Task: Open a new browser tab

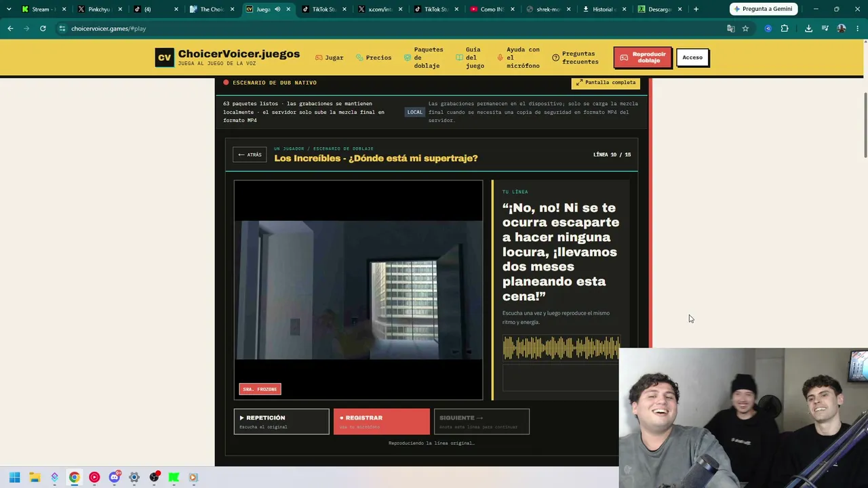Action: (x=696, y=9)
